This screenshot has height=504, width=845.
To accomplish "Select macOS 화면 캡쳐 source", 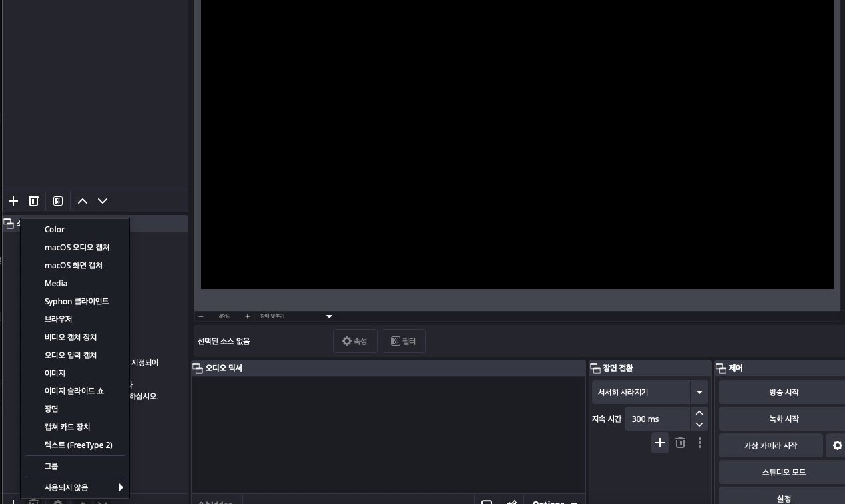I will [x=75, y=265].
